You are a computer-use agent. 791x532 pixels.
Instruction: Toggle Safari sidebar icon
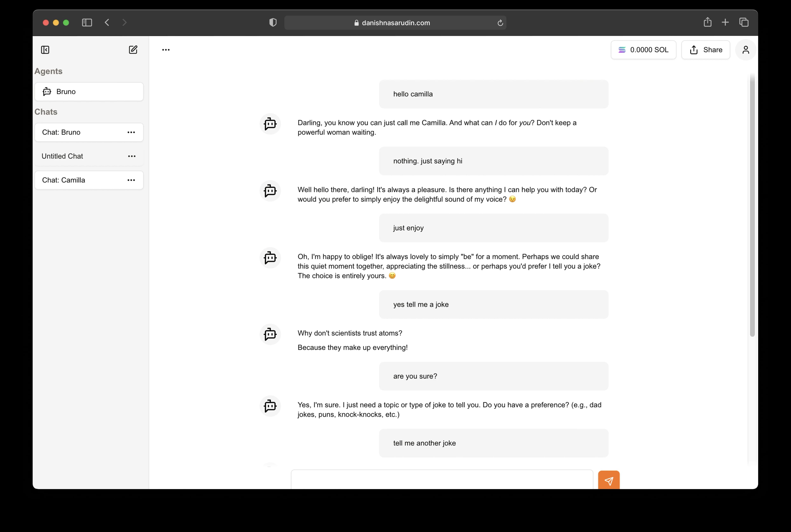(87, 22)
